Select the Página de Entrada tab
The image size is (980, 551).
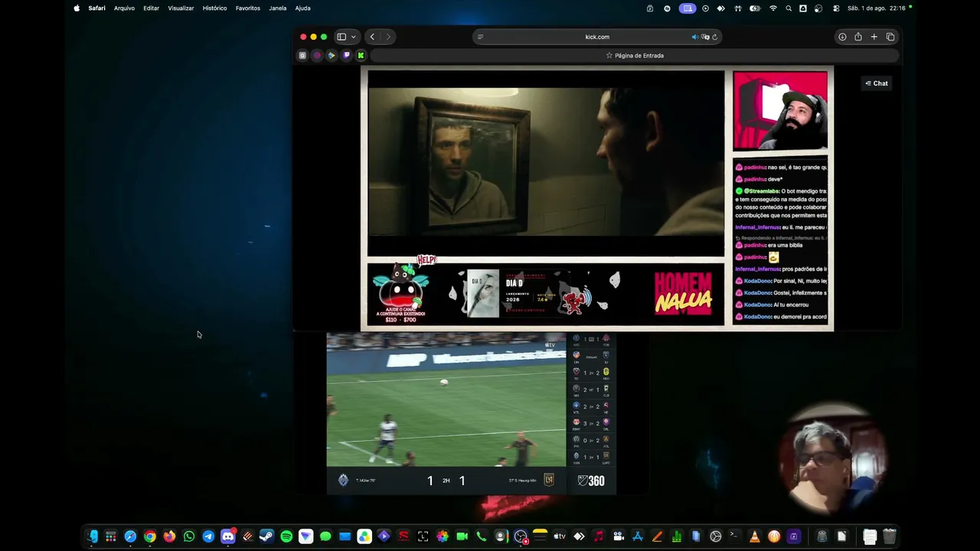[x=635, y=55]
